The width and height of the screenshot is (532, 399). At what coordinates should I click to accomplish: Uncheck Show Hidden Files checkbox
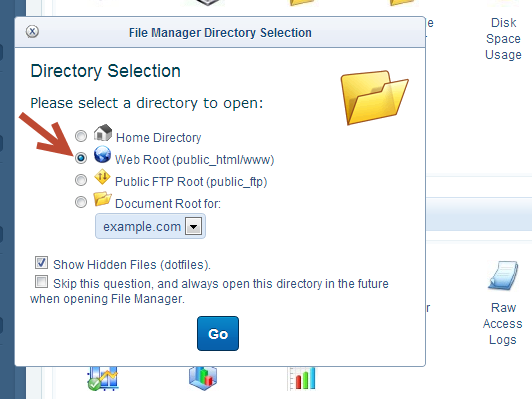click(x=41, y=263)
